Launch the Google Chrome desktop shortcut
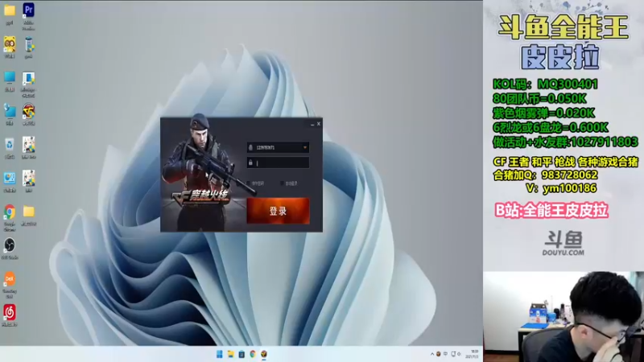 (x=10, y=212)
